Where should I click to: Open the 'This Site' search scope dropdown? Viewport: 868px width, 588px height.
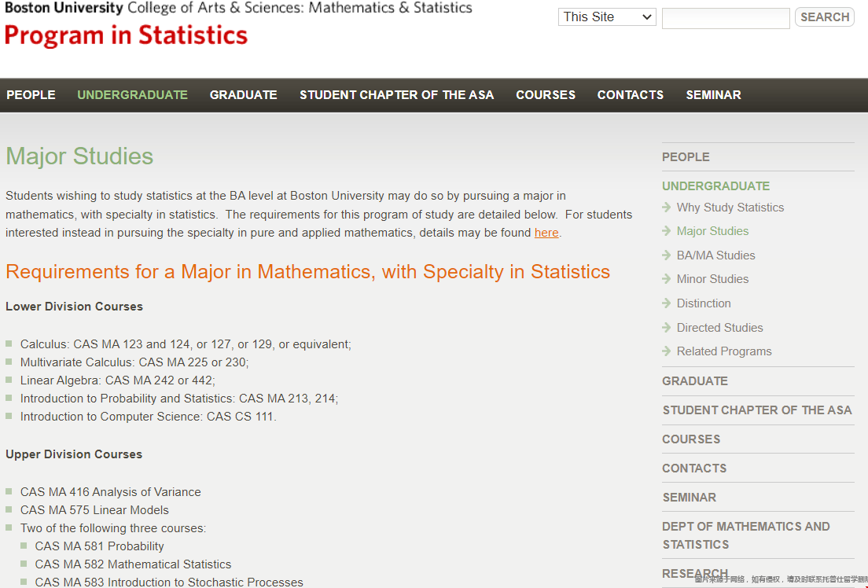coord(607,17)
